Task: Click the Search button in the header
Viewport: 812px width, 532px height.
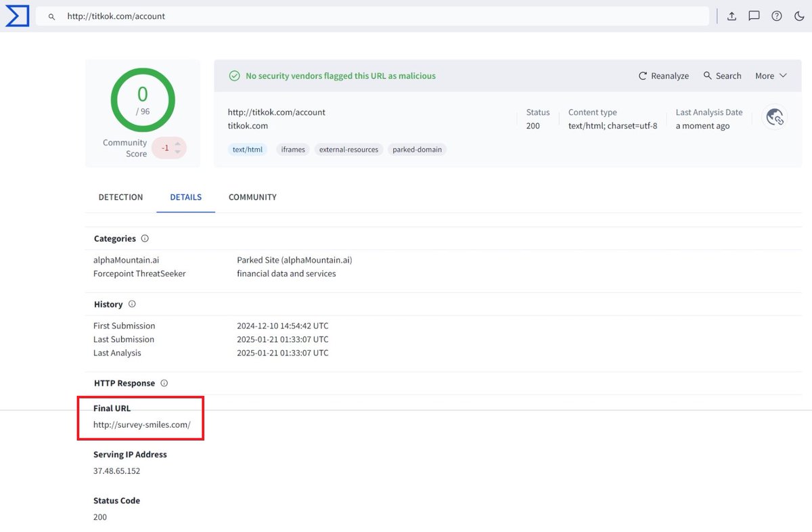Action: tap(722, 76)
